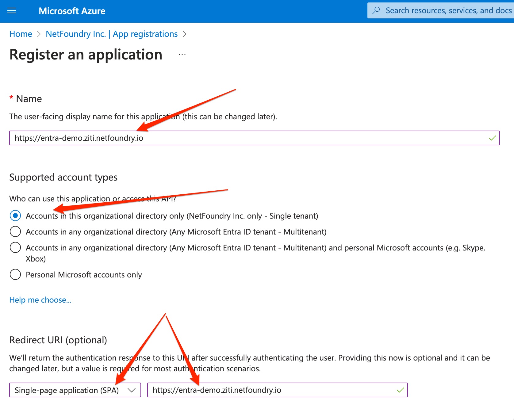The width and height of the screenshot is (514, 420).
Task: Open the hamburger portal menu
Action: (12, 11)
